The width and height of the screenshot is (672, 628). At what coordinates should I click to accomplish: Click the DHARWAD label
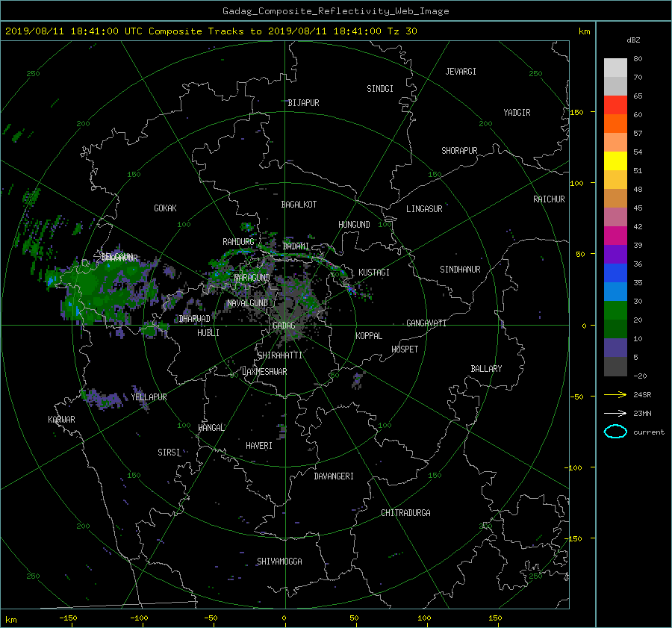[195, 319]
